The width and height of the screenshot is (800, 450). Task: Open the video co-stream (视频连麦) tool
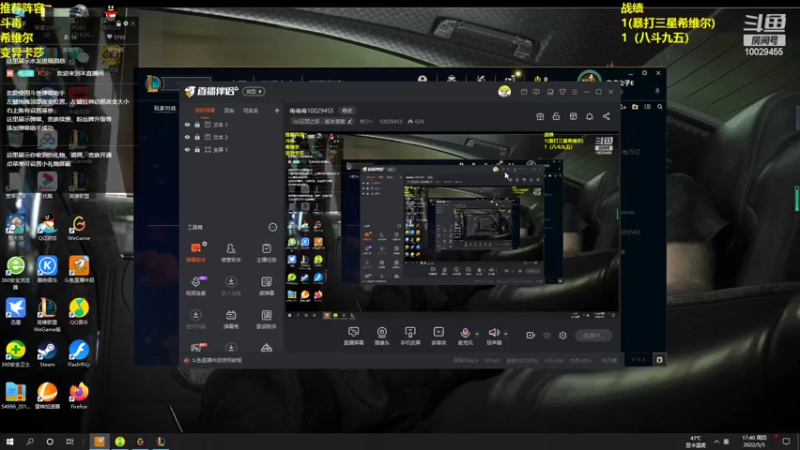click(195, 286)
